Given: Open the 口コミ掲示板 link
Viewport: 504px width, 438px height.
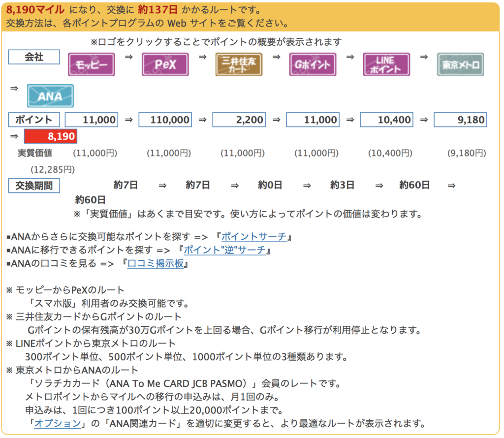Looking at the screenshot, I should point(156,263).
